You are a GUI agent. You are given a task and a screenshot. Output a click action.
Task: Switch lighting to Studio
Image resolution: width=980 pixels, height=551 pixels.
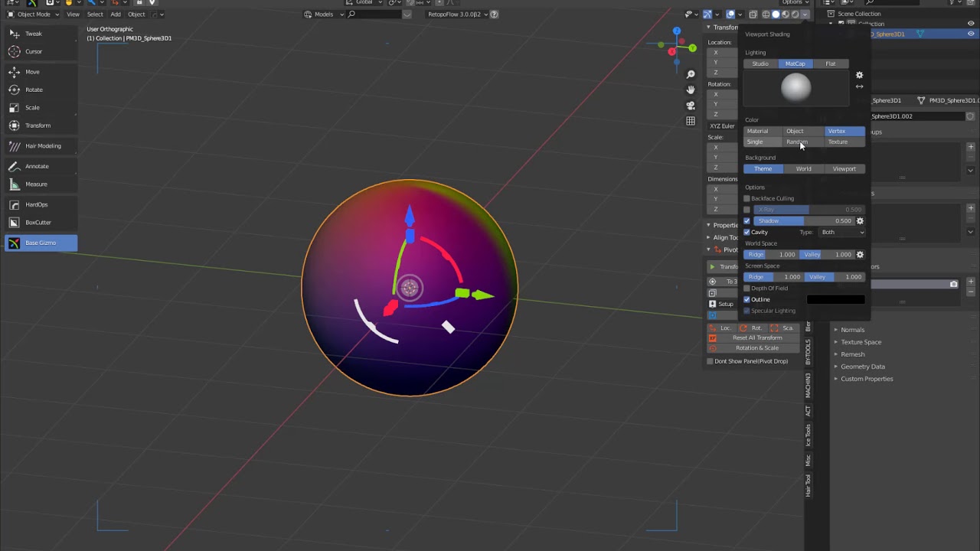pos(760,64)
